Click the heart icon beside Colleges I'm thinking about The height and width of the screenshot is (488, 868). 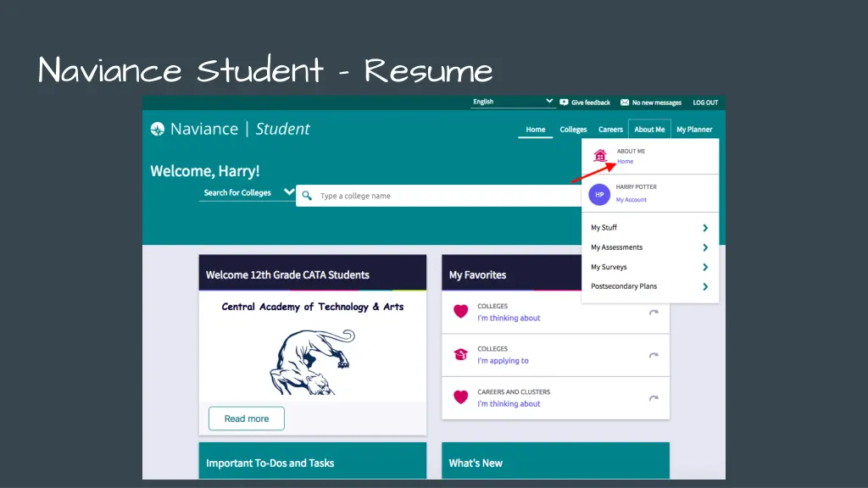coord(460,312)
